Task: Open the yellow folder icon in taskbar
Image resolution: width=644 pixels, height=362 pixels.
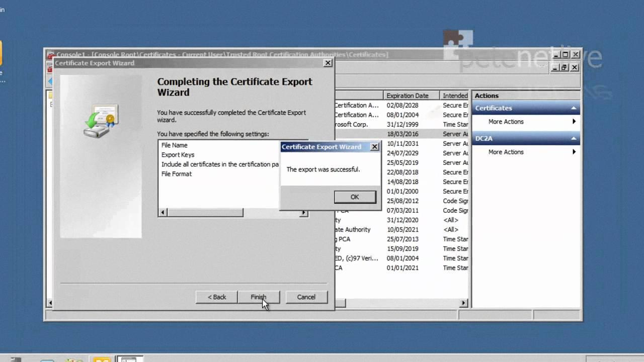Action: coord(102,359)
